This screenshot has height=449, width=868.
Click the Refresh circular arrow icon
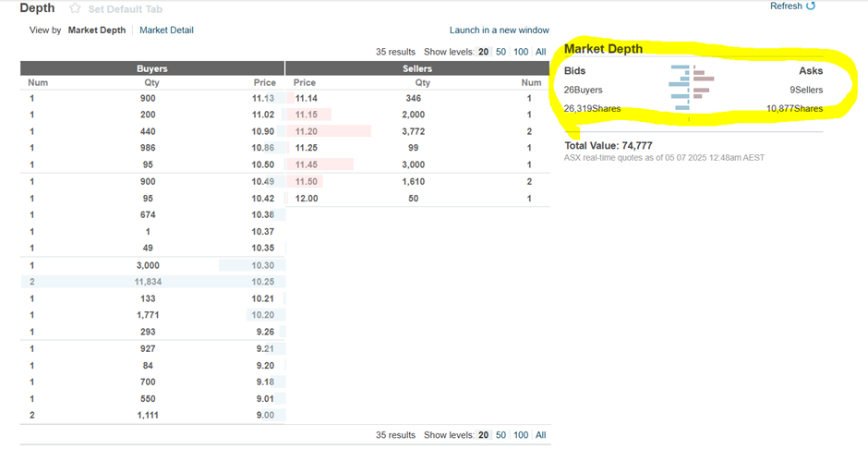(x=811, y=6)
